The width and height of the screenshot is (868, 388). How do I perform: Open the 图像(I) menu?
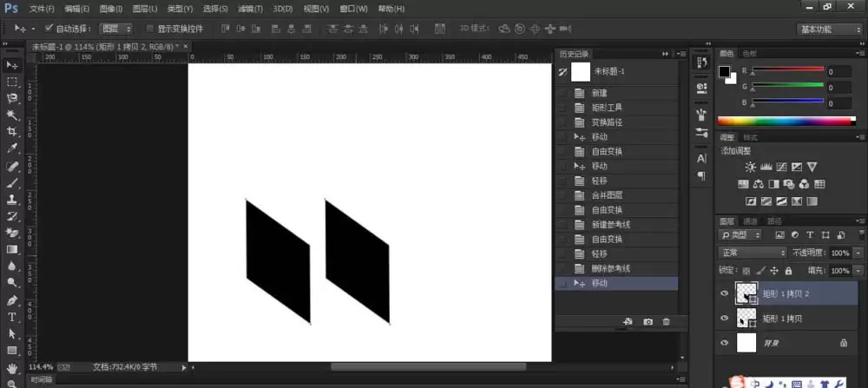coord(111,9)
